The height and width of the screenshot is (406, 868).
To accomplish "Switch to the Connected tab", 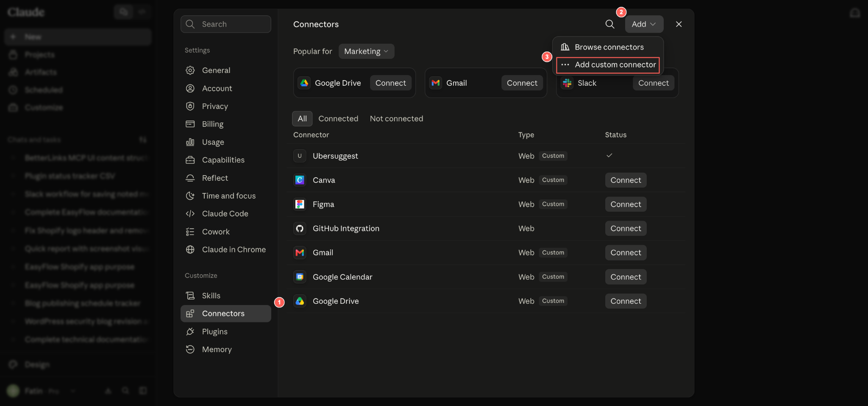I will click(338, 119).
